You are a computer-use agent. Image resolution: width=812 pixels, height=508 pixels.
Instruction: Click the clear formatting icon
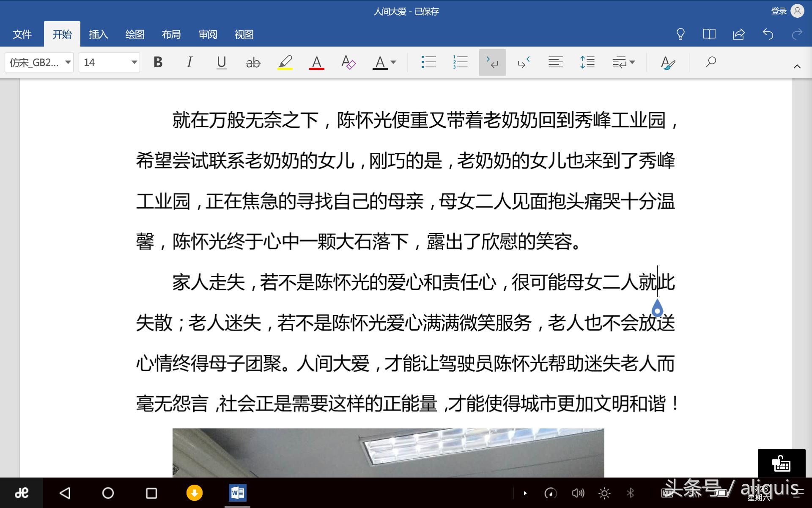pyautogui.click(x=348, y=62)
